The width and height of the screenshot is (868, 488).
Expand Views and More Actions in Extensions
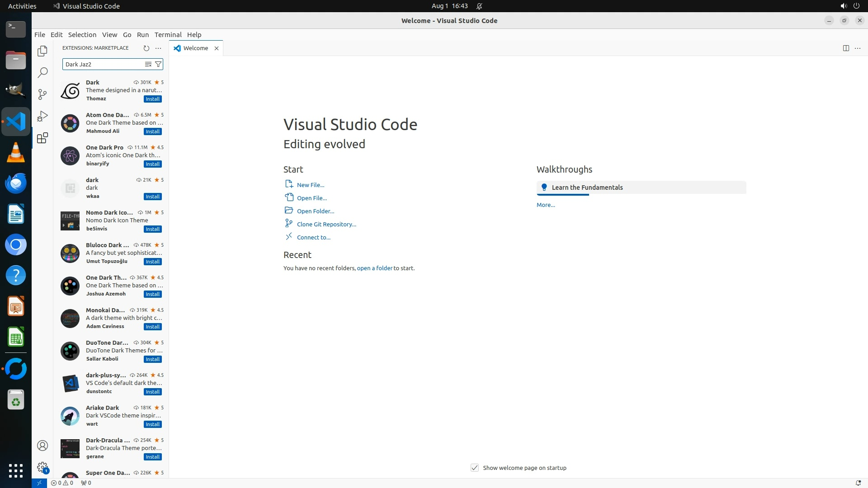pos(158,48)
